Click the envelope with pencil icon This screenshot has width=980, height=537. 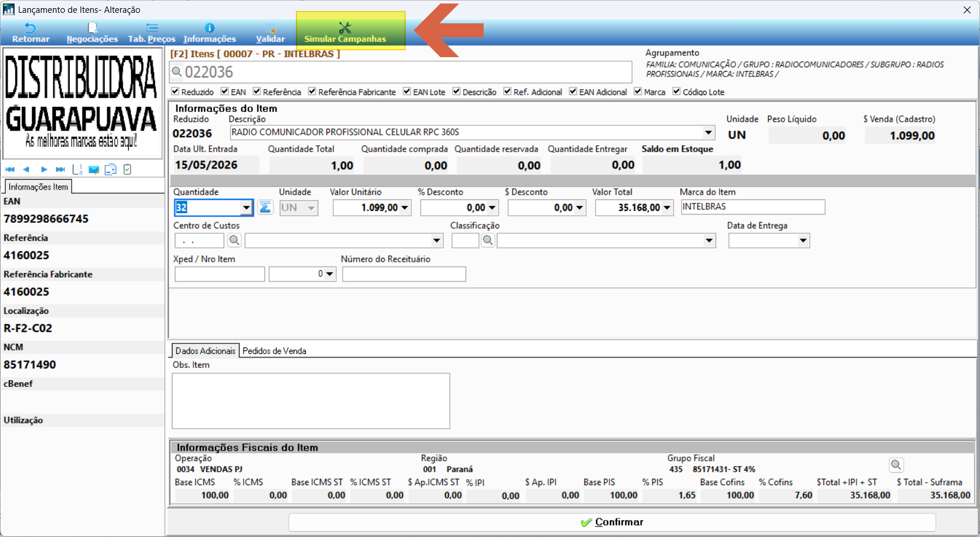pos(93,169)
